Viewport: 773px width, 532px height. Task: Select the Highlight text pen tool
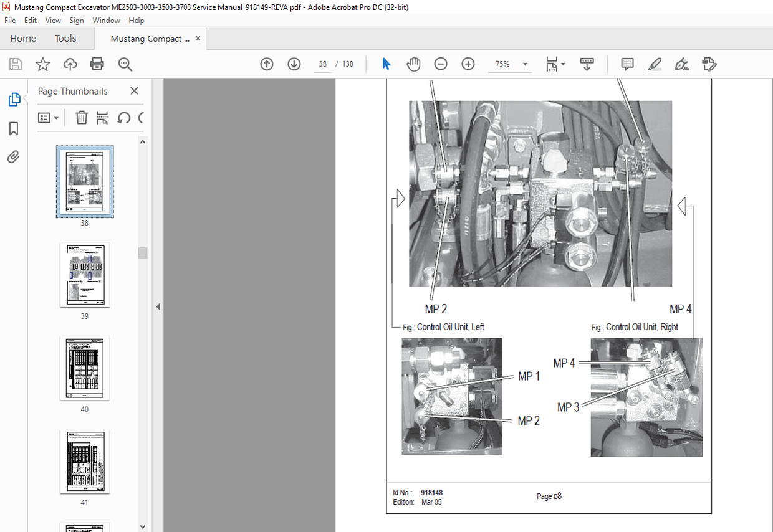pyautogui.click(x=654, y=64)
